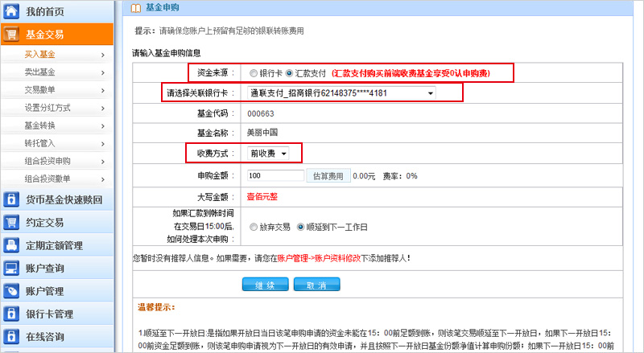The image size is (644, 353).
Task: Click the icon beside 货币基金快速赎回
Action: click(12, 199)
